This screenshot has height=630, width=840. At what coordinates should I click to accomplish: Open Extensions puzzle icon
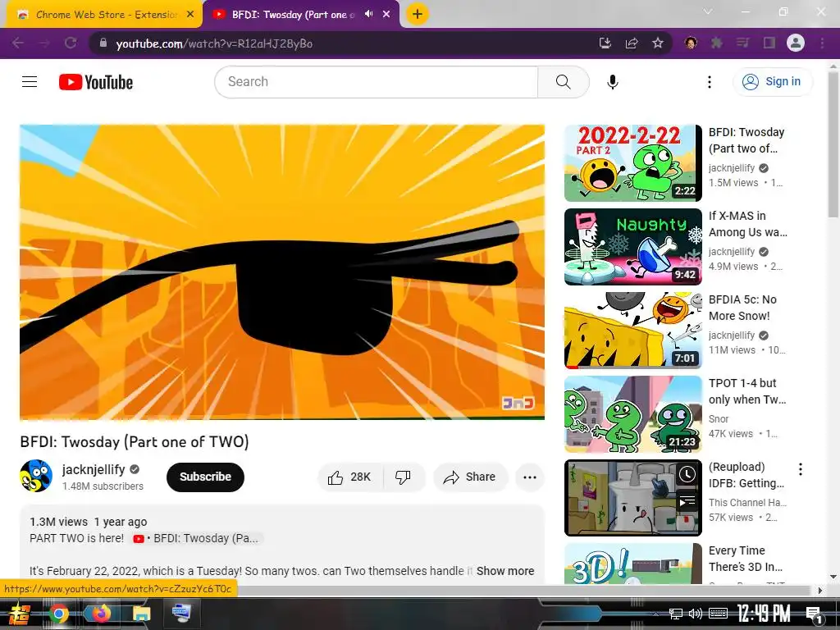point(716,43)
